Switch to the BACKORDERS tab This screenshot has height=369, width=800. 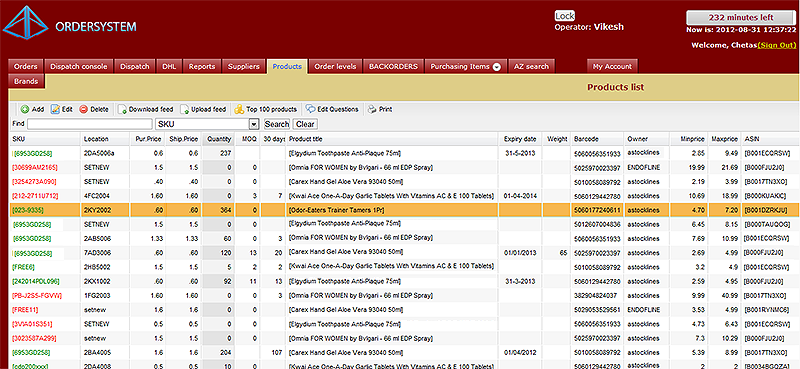pos(393,66)
